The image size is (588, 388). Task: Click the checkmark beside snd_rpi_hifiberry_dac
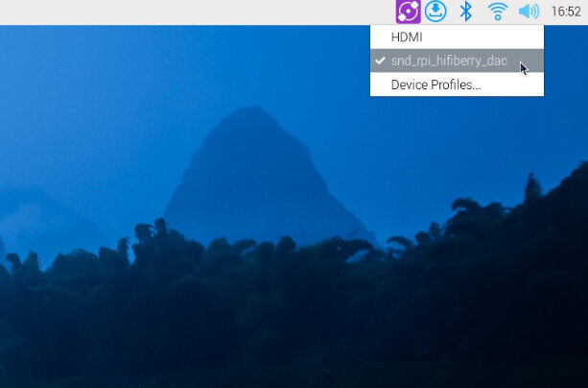click(x=380, y=61)
